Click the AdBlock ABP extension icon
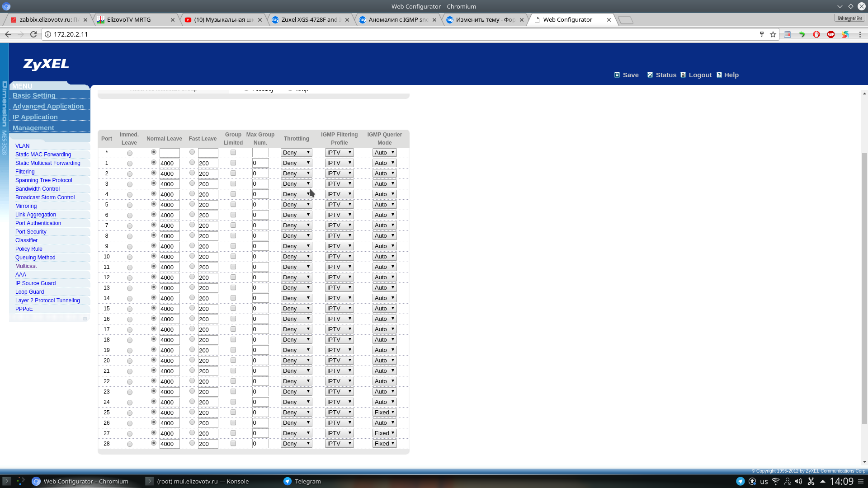 (x=831, y=34)
